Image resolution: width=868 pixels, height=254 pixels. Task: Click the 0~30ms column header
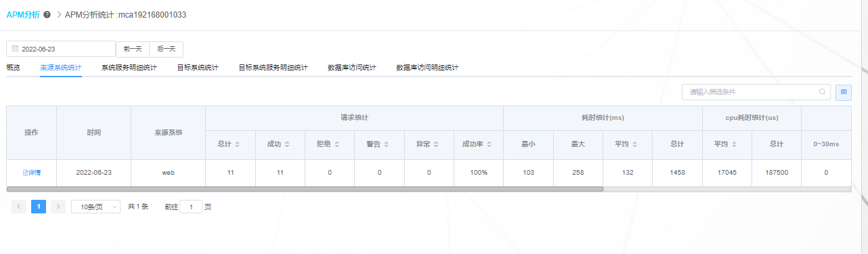(826, 144)
